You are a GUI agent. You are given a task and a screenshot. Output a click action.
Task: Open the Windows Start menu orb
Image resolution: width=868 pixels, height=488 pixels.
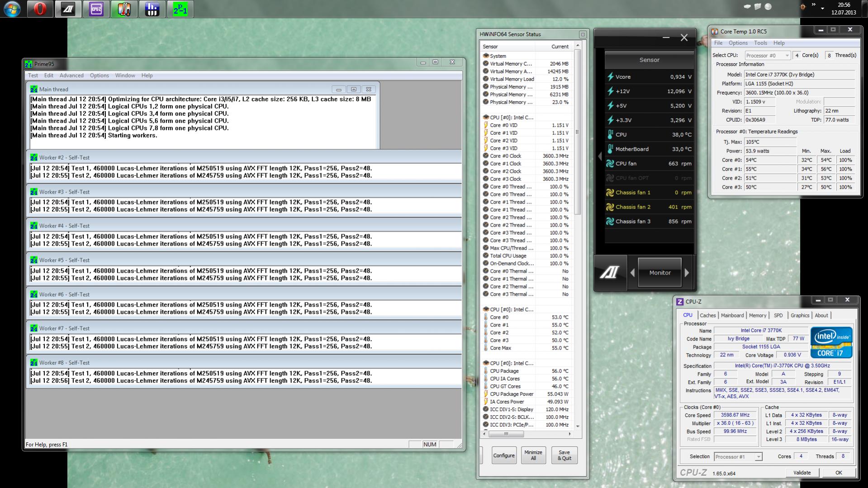tap(12, 9)
